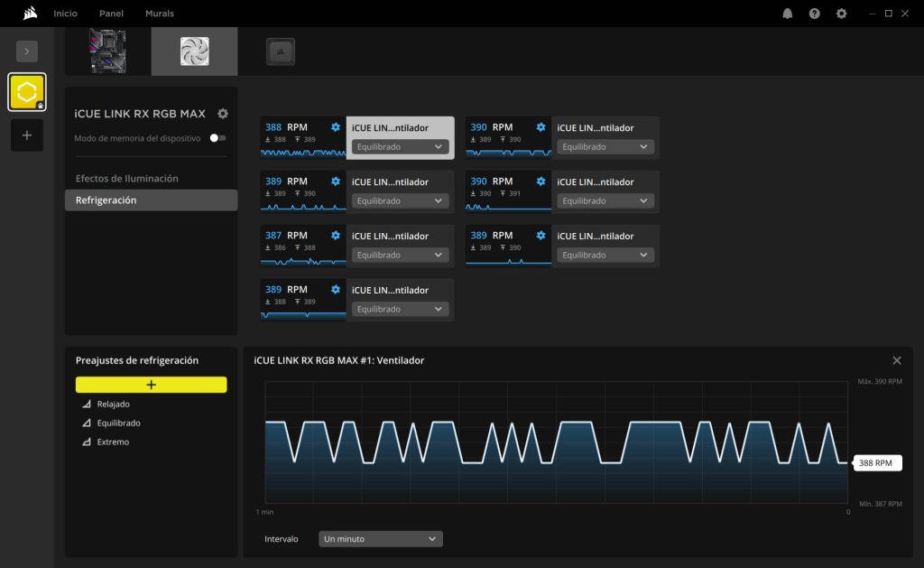Click gear of 389 RPM fan with range 388 to 389
Image resolution: width=924 pixels, height=568 pixels.
point(336,290)
